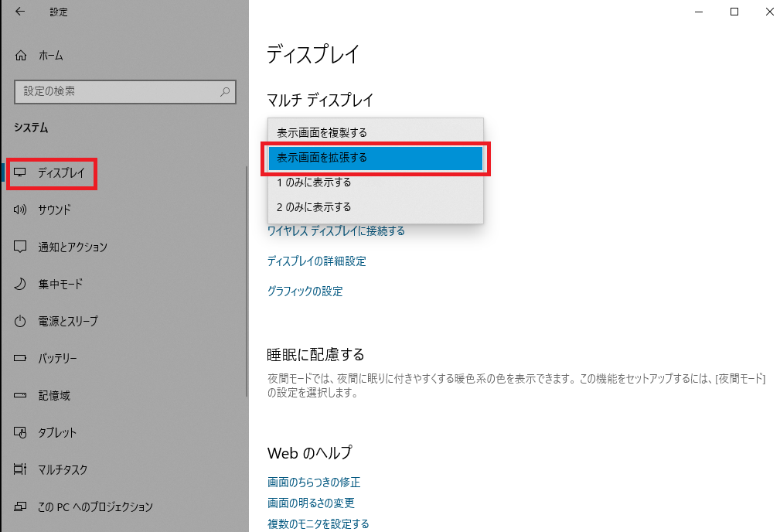
Task: Click the Sound speaker icon
Action: (x=21, y=210)
